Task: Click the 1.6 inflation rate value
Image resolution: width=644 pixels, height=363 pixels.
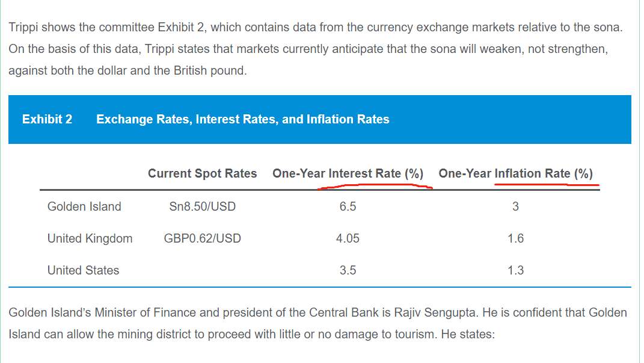Action: (x=516, y=238)
